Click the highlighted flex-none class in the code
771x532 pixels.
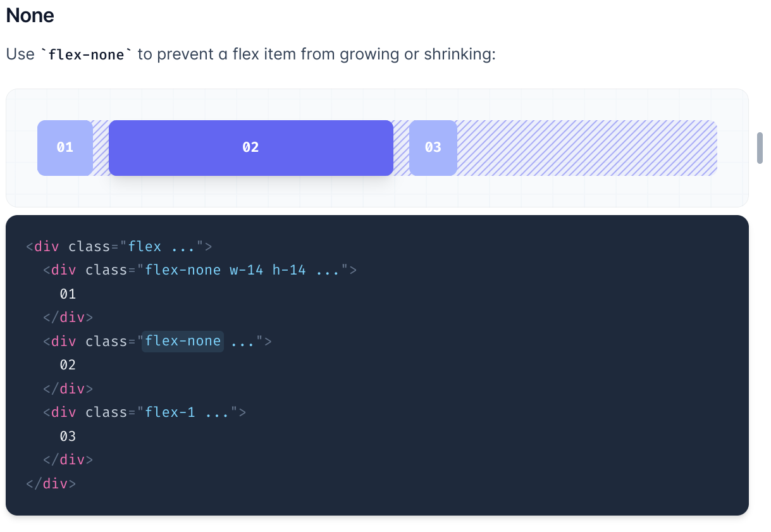pyautogui.click(x=182, y=341)
